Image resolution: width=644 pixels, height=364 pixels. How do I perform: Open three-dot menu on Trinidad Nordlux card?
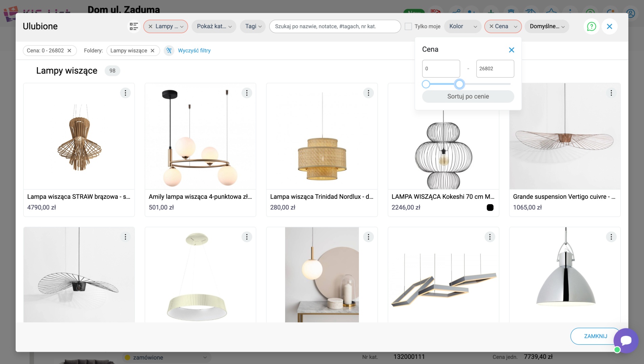point(368,93)
